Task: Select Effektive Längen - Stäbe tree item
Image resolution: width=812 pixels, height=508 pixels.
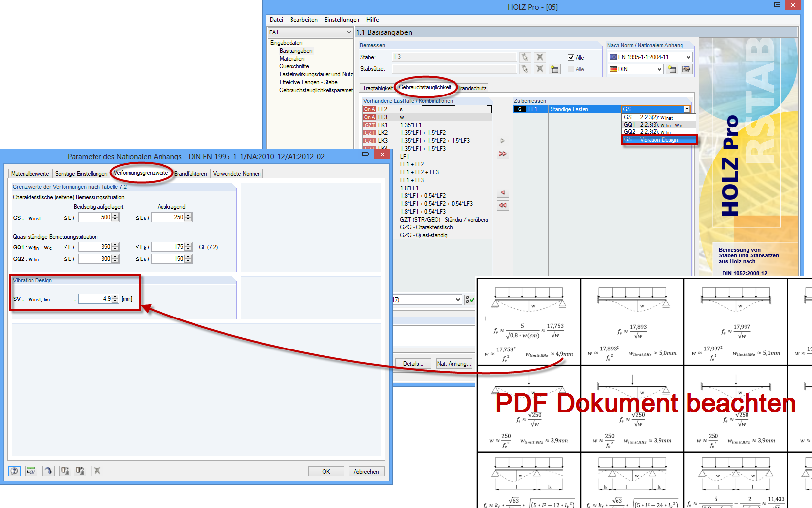Action: point(309,82)
